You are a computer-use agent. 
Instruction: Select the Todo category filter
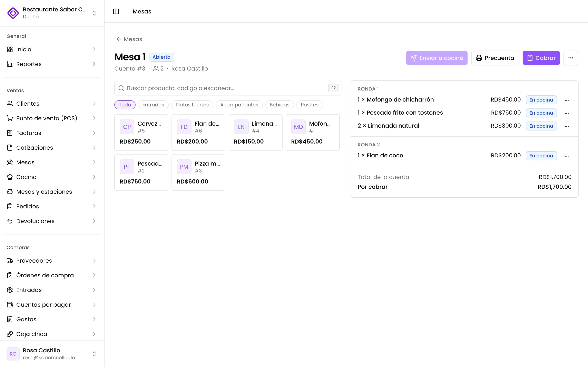coord(125,105)
